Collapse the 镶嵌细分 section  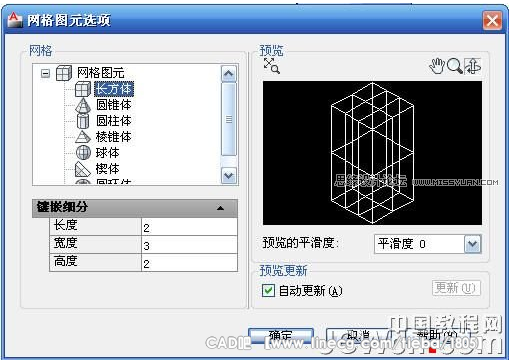click(220, 208)
